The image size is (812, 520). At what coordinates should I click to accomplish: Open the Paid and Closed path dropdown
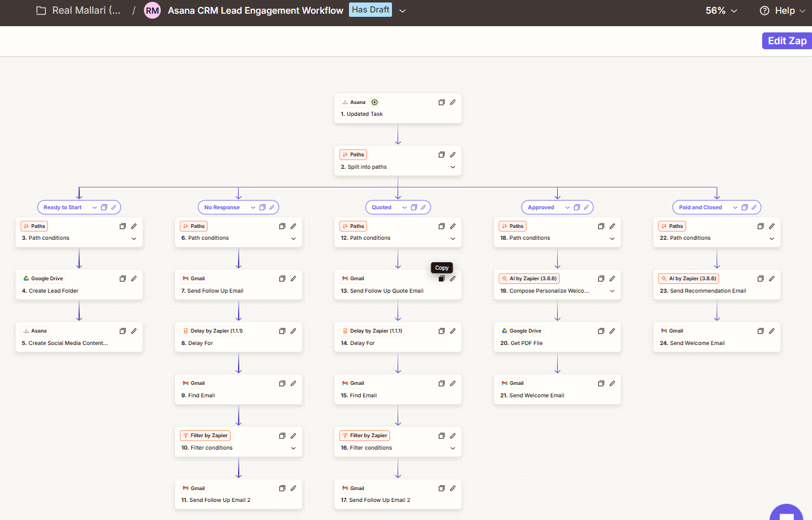coord(735,207)
